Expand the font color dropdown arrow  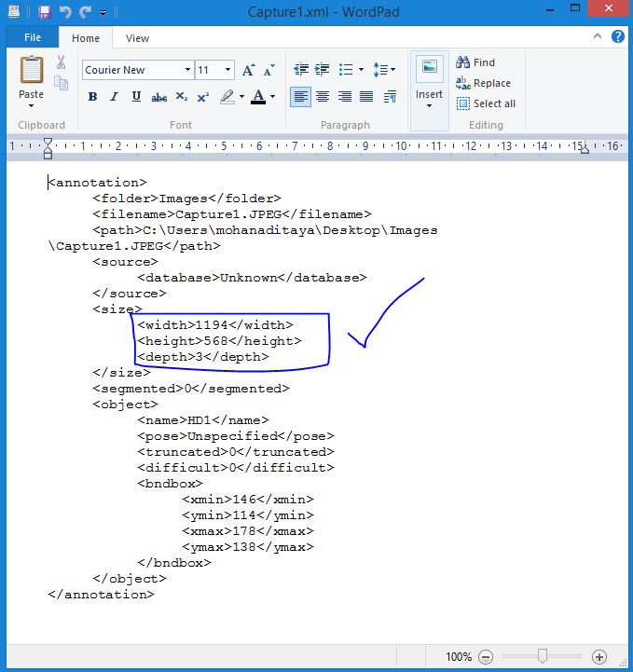coord(272,97)
